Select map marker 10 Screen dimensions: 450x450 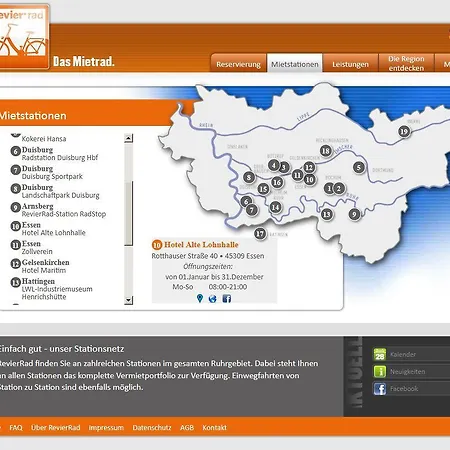[x=310, y=180]
